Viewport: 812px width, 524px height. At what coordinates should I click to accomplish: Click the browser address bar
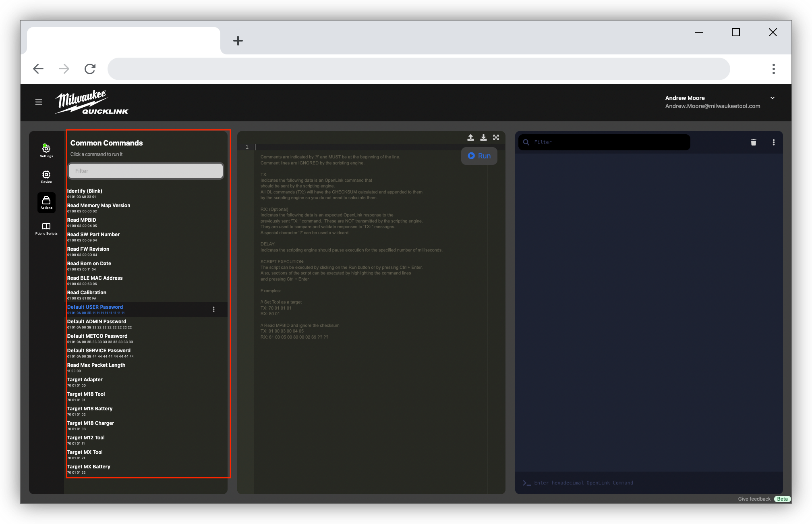[x=419, y=69]
